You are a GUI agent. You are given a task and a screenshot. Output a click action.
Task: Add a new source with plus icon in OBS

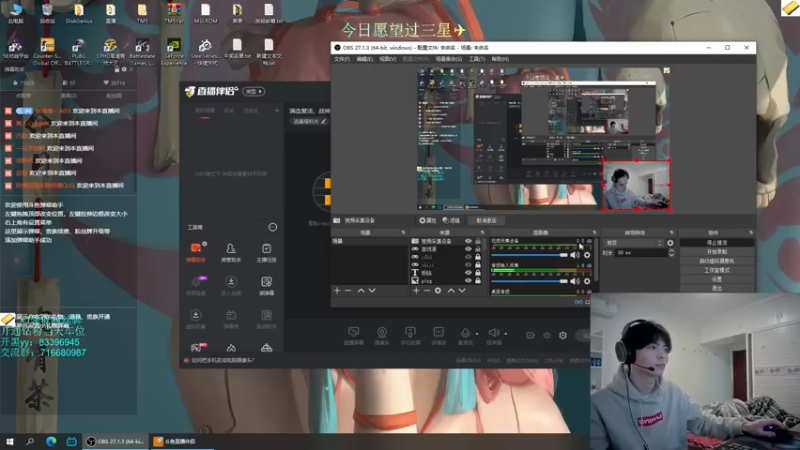(416, 290)
